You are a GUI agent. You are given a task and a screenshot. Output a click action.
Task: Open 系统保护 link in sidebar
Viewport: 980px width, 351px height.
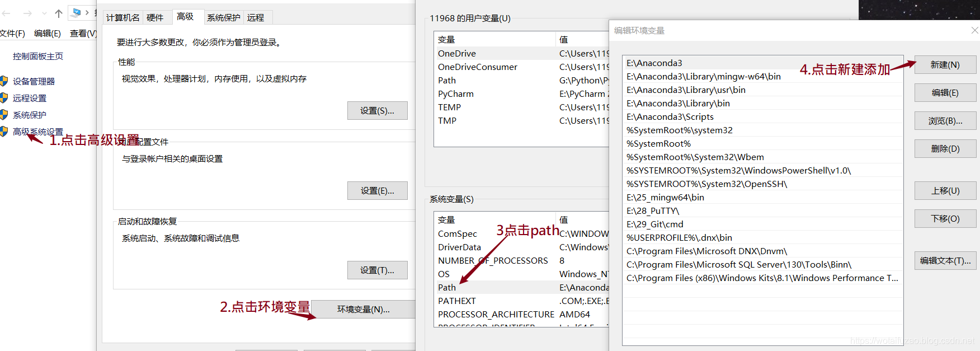pyautogui.click(x=30, y=115)
